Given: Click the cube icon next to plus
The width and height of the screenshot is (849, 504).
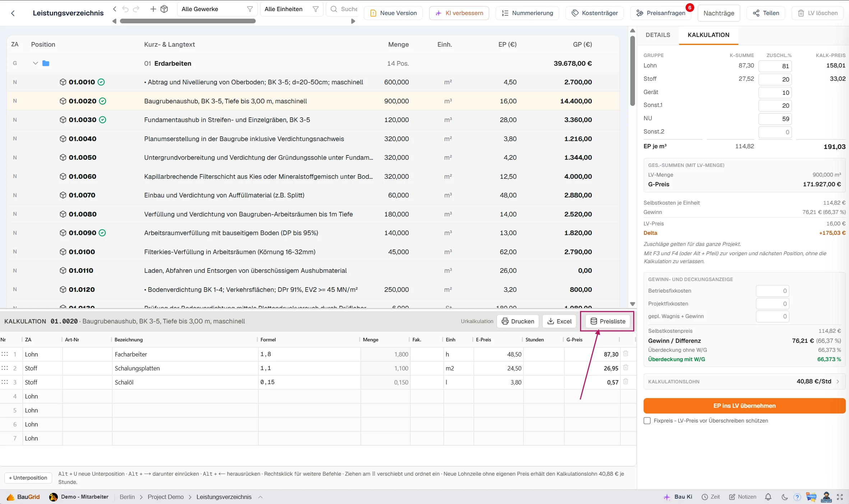Looking at the screenshot, I should pos(164,9).
